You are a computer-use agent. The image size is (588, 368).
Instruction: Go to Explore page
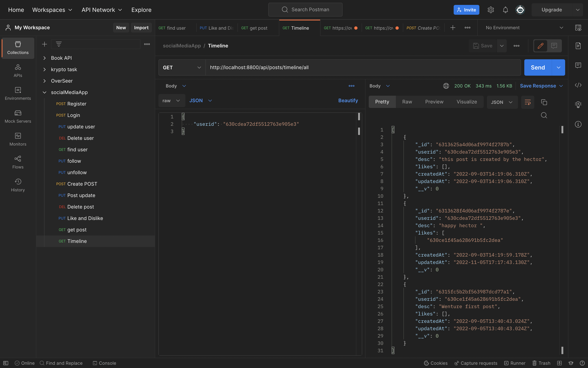(x=141, y=10)
